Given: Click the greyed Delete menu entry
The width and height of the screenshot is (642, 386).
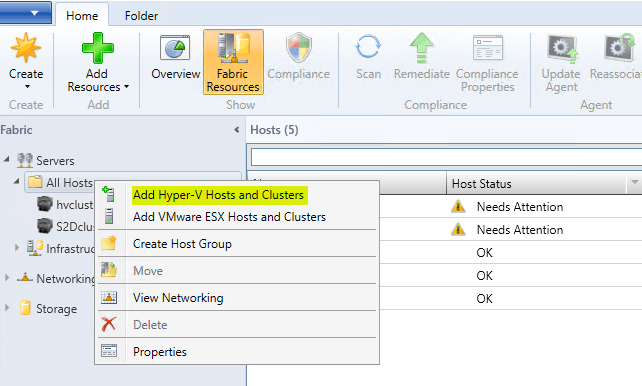Looking at the screenshot, I should click(x=150, y=325).
